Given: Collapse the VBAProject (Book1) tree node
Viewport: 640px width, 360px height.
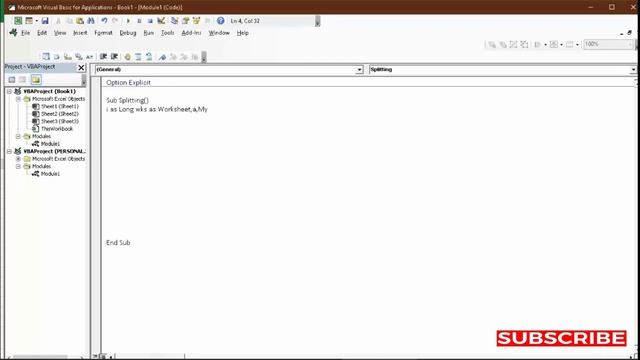Looking at the screenshot, I should click(9, 91).
